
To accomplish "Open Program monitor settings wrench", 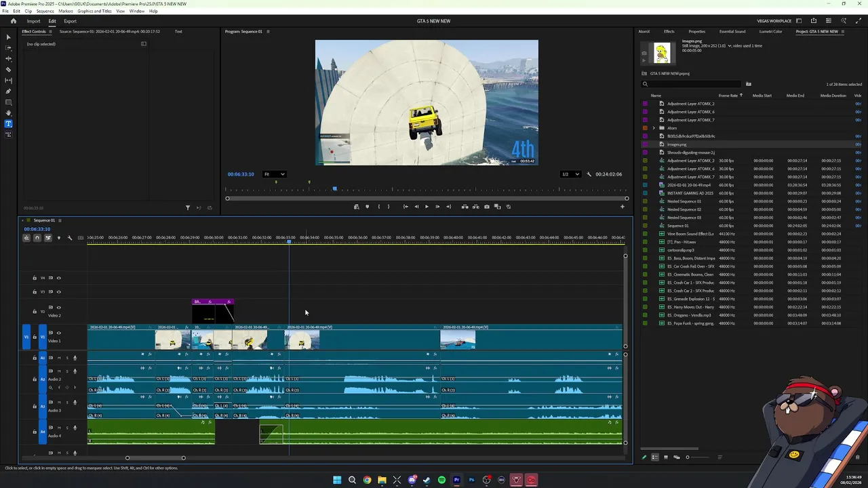I will pos(589,174).
